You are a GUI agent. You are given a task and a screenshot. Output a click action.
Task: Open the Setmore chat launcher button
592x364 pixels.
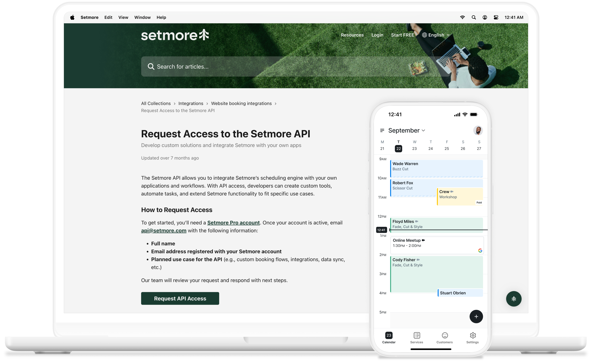(x=514, y=299)
